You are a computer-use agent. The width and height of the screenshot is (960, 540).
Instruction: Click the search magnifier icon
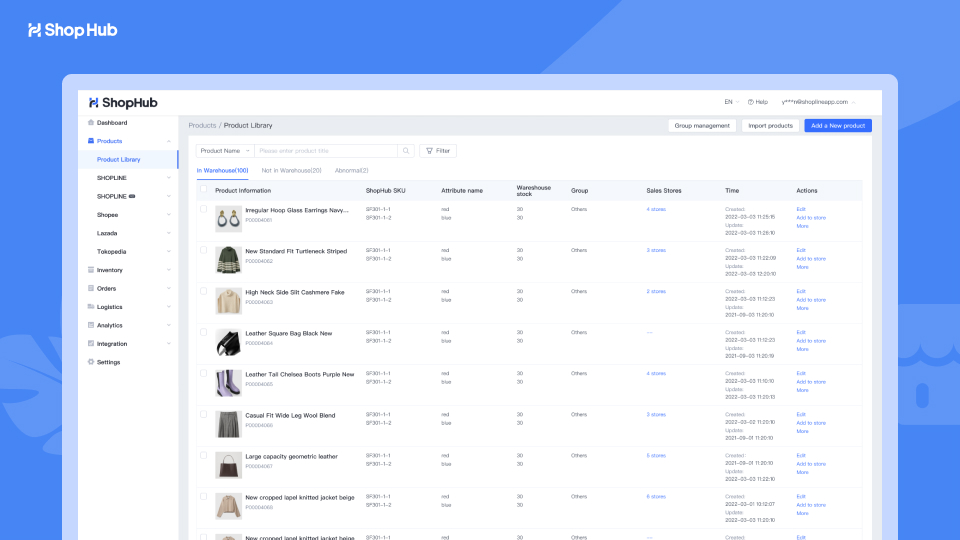pos(406,151)
